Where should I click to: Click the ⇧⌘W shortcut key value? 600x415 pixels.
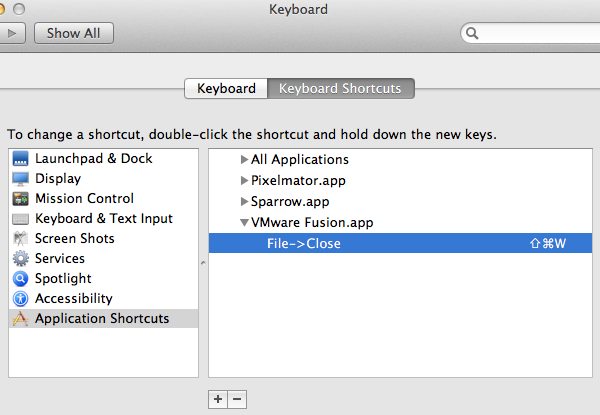tap(548, 243)
